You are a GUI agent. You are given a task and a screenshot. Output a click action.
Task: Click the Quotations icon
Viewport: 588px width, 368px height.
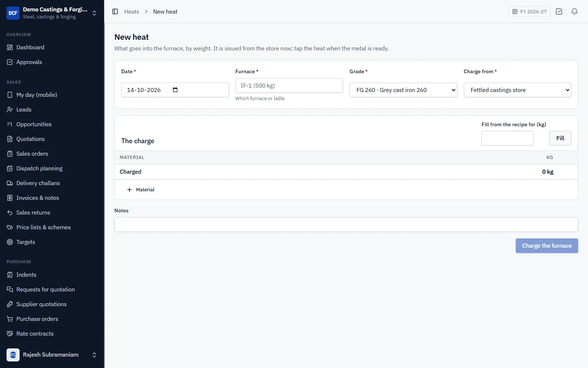pyautogui.click(x=10, y=139)
